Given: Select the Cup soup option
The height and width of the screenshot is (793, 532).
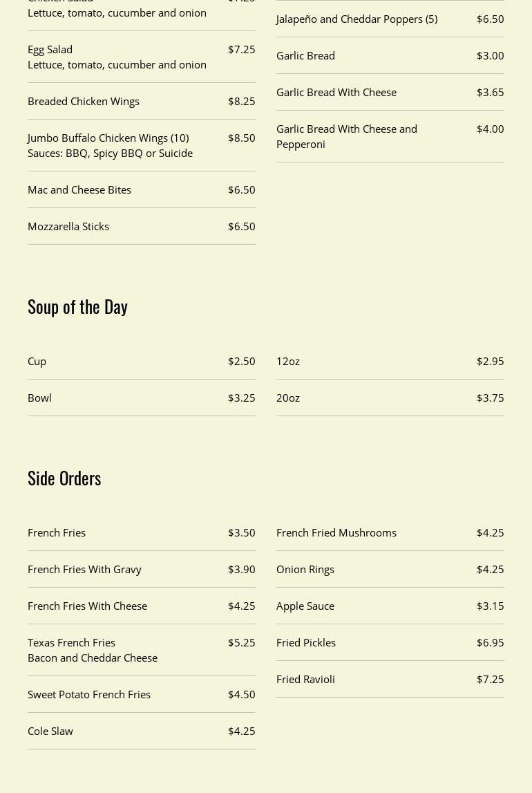Looking at the screenshot, I should click(37, 361).
